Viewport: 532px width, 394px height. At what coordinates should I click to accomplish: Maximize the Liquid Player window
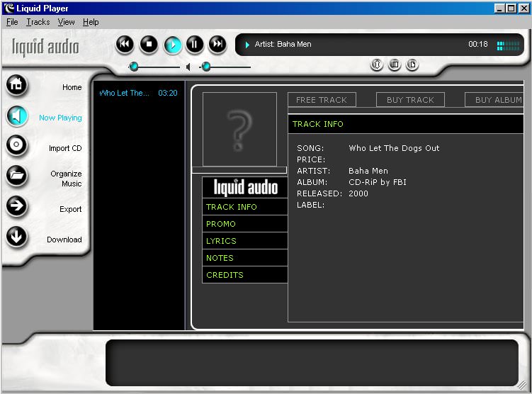511,8
